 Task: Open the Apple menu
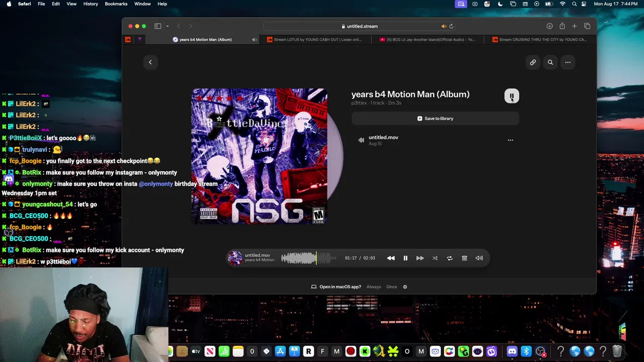pos(9,4)
